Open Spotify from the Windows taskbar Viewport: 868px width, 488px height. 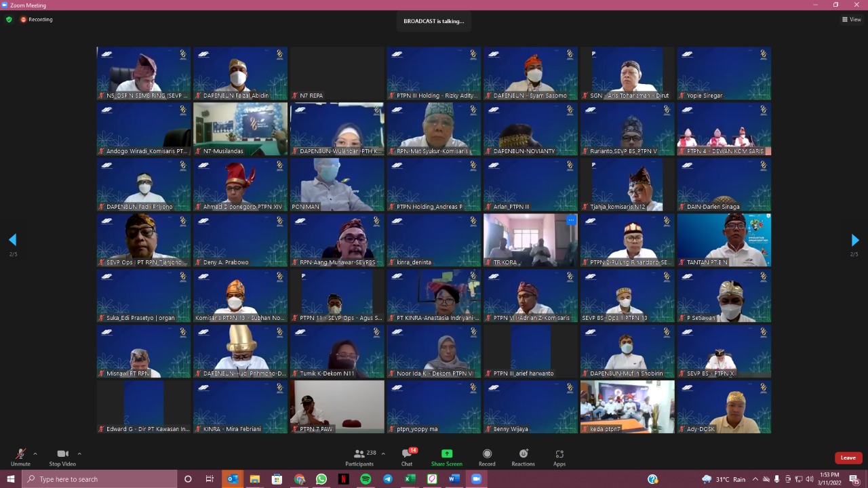click(x=366, y=479)
